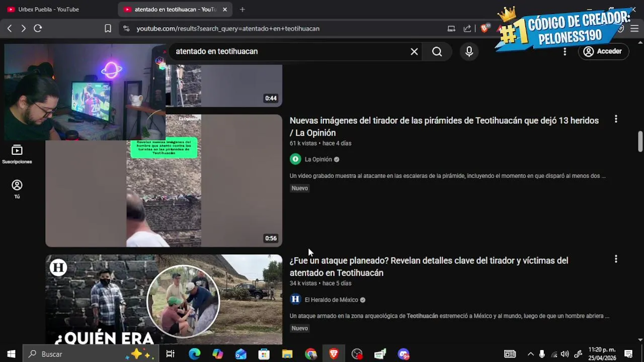The width and height of the screenshot is (644, 362).
Task: Open the Brave hamburger menu
Action: click(635, 29)
